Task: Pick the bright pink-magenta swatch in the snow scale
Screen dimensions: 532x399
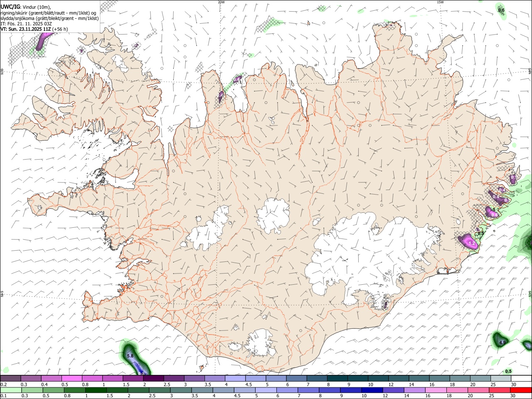Action: [71, 379]
